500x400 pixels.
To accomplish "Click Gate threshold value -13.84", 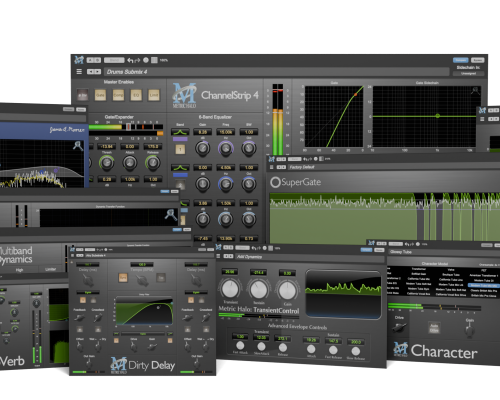I will pos(106,146).
